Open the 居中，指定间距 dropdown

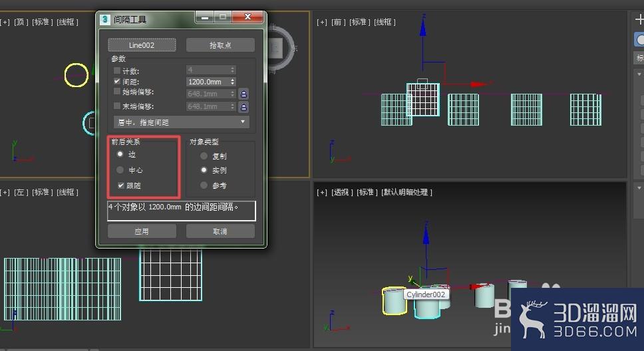click(x=181, y=122)
